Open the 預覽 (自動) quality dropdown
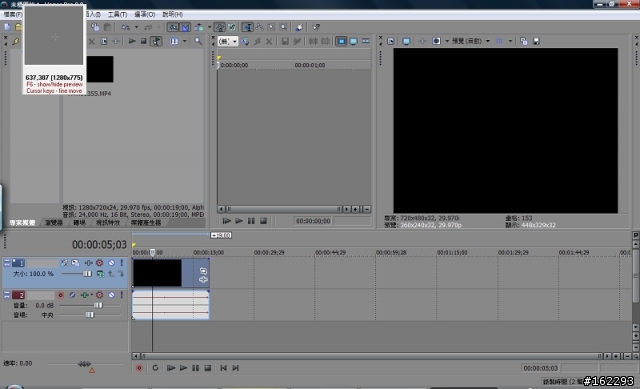The image size is (640, 389). (x=471, y=41)
